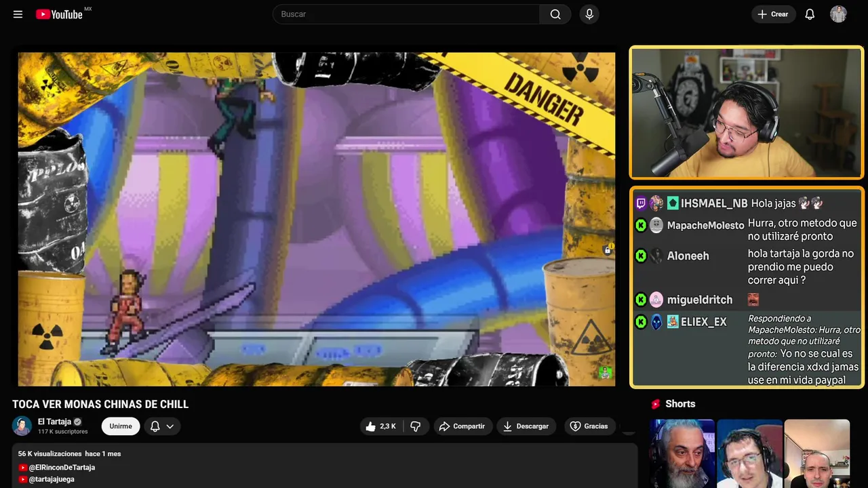Screen dimensions: 868x488
Task: Click the verified badge next to El Tartaja
Action: (x=77, y=422)
